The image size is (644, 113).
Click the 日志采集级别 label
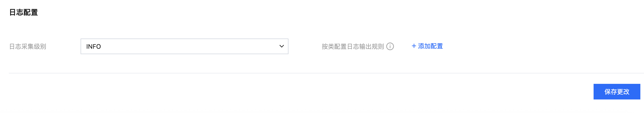(x=28, y=47)
